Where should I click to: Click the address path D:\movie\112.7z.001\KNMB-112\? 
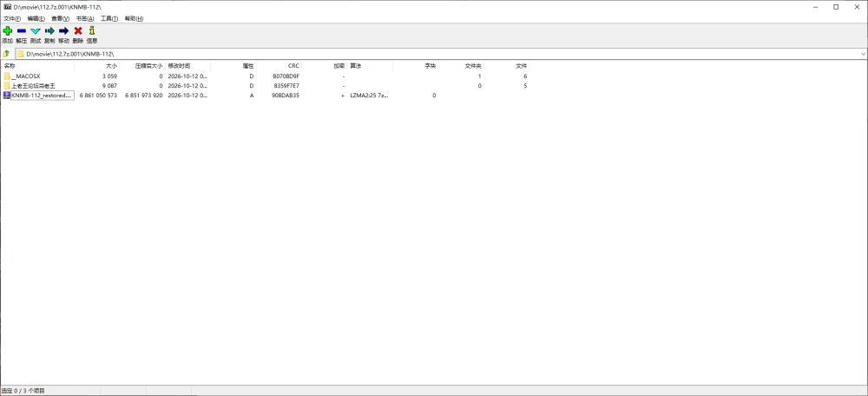tap(70, 54)
